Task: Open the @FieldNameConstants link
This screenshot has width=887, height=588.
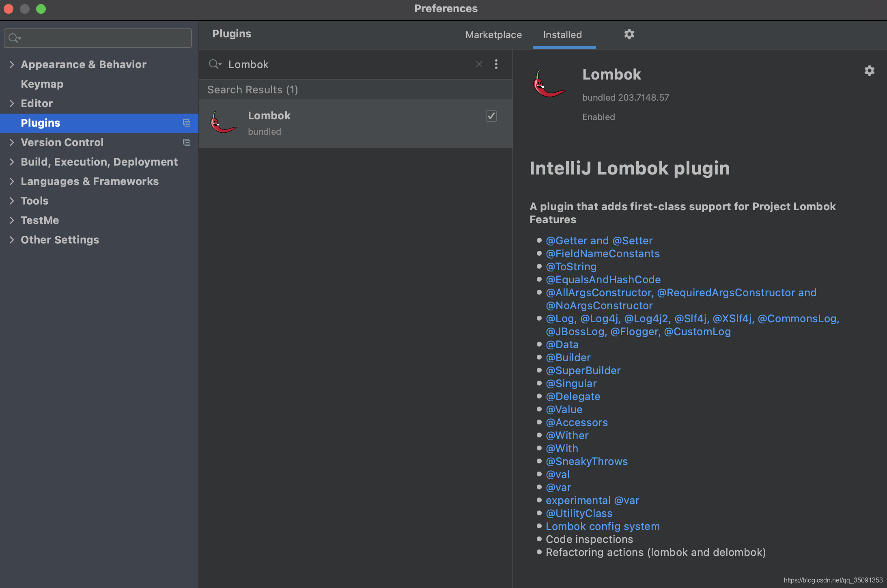Action: tap(603, 254)
